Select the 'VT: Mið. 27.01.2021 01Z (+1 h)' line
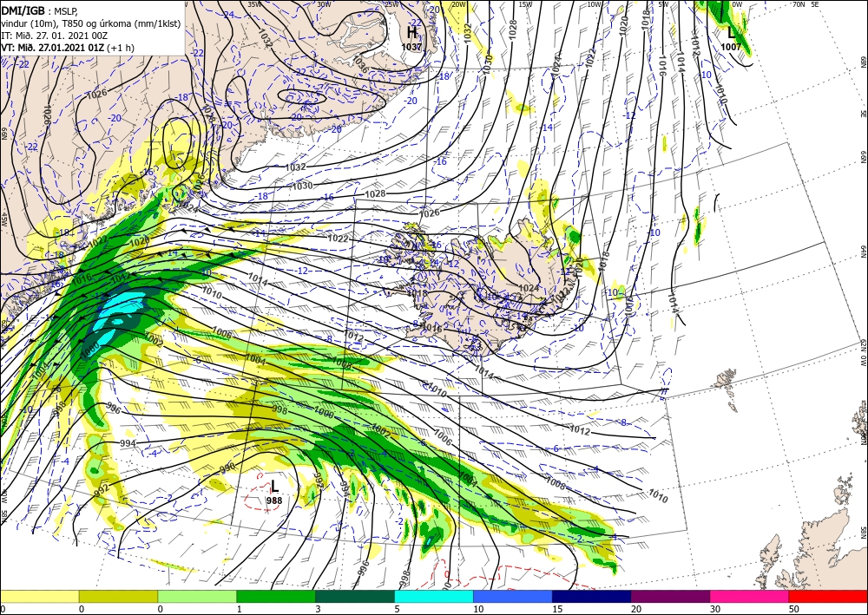Screen dimensions: 868x615 click(x=68, y=48)
